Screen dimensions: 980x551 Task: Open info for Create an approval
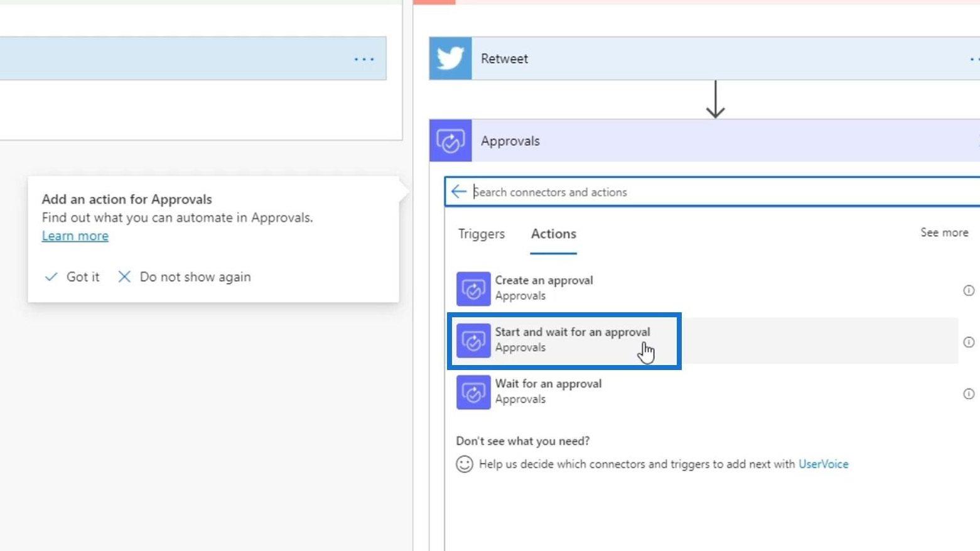969,290
